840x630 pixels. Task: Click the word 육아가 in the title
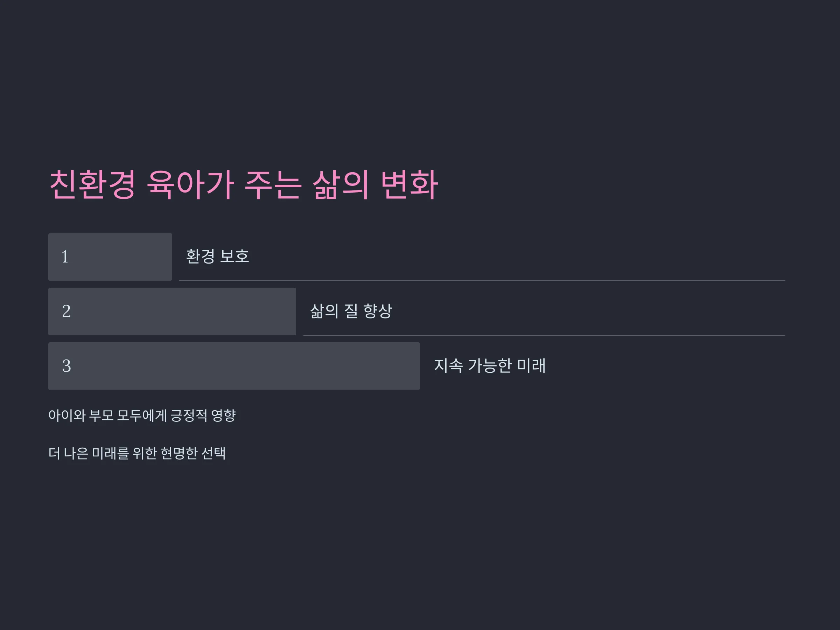[x=190, y=185]
